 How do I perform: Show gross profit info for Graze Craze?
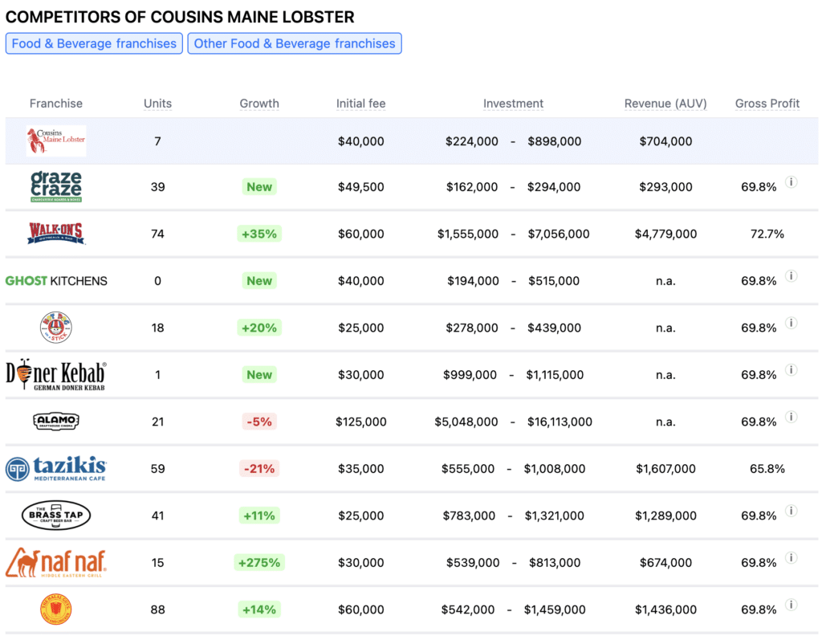[791, 182]
